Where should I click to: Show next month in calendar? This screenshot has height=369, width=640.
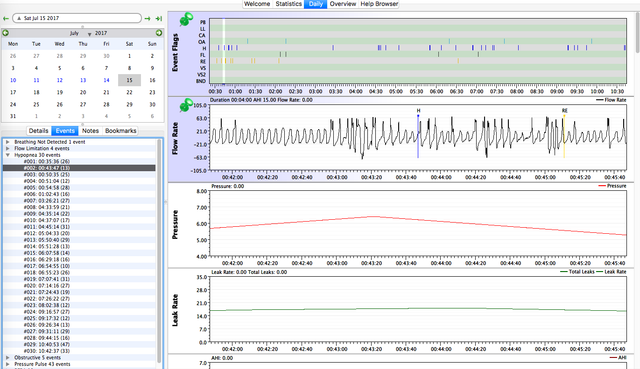point(159,33)
